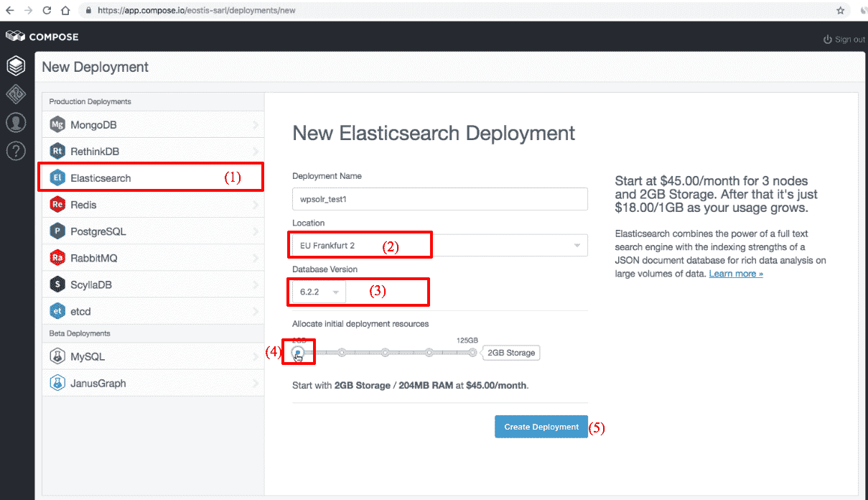Select MongoDB deployment type
The height and width of the screenshot is (500, 868).
tap(153, 125)
